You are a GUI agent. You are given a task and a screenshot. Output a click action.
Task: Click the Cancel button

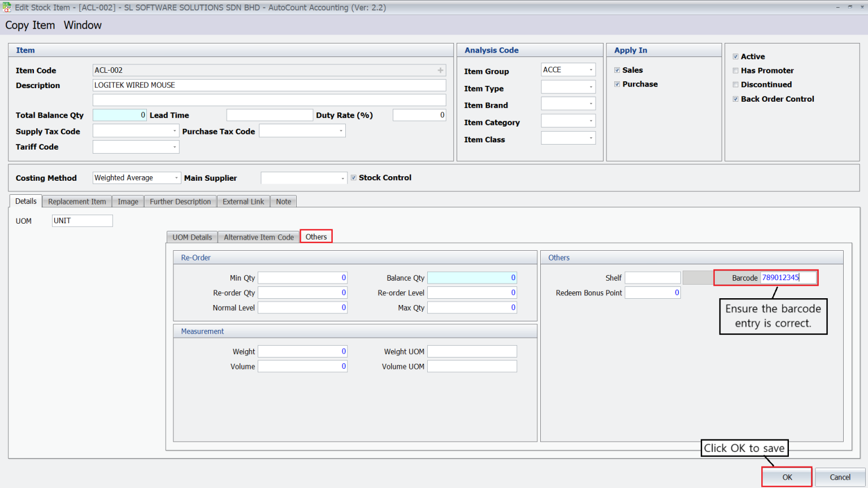[x=840, y=477]
